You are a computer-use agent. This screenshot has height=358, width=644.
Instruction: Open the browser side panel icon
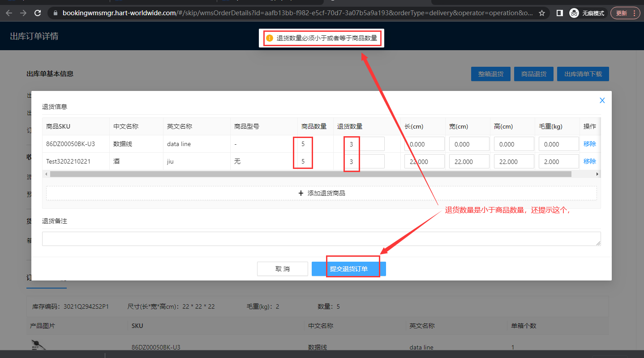click(559, 13)
